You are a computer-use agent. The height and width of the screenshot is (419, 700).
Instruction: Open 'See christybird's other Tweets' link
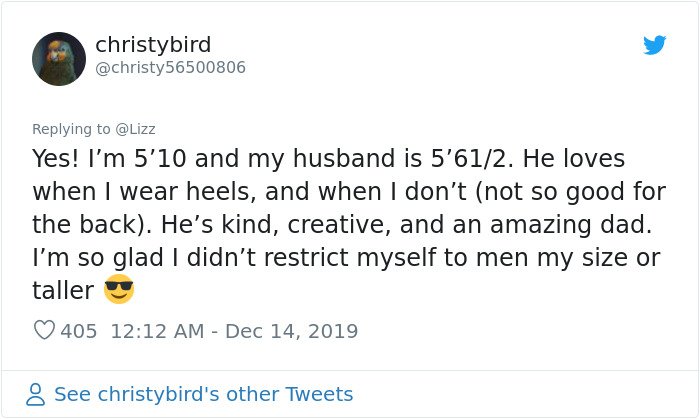(204, 394)
